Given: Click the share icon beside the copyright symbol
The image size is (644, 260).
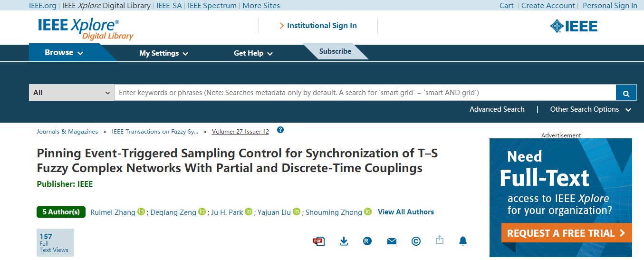Looking at the screenshot, I should [440, 240].
